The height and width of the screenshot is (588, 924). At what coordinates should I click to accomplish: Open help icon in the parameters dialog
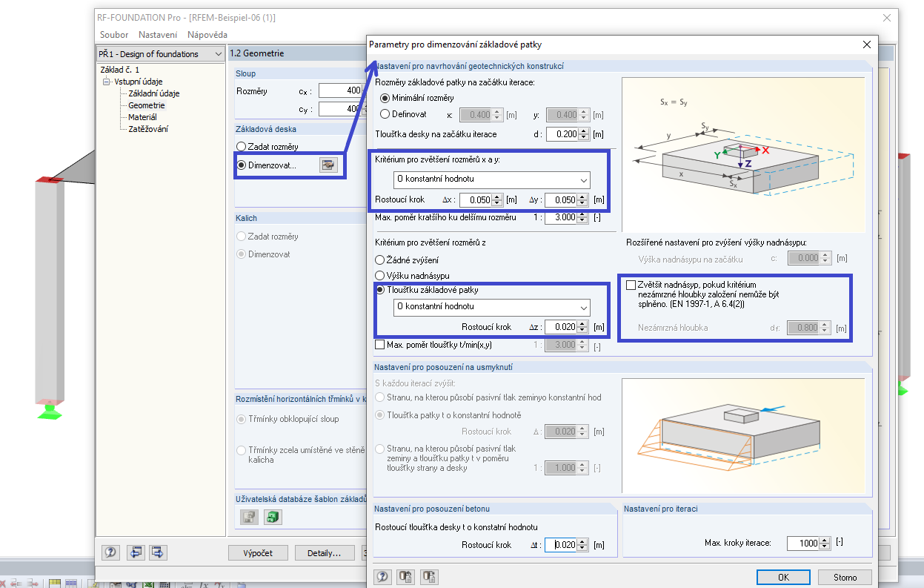point(382,577)
